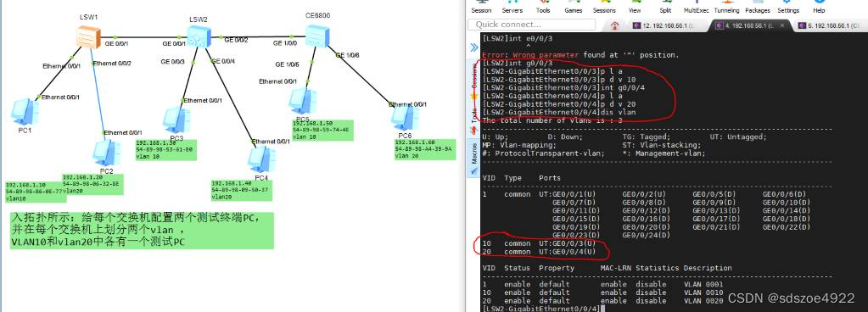Viewport: 868px width, 312px height.
Task: Expand the sidebar with double-chevron arrow
Action: pos(473,47)
